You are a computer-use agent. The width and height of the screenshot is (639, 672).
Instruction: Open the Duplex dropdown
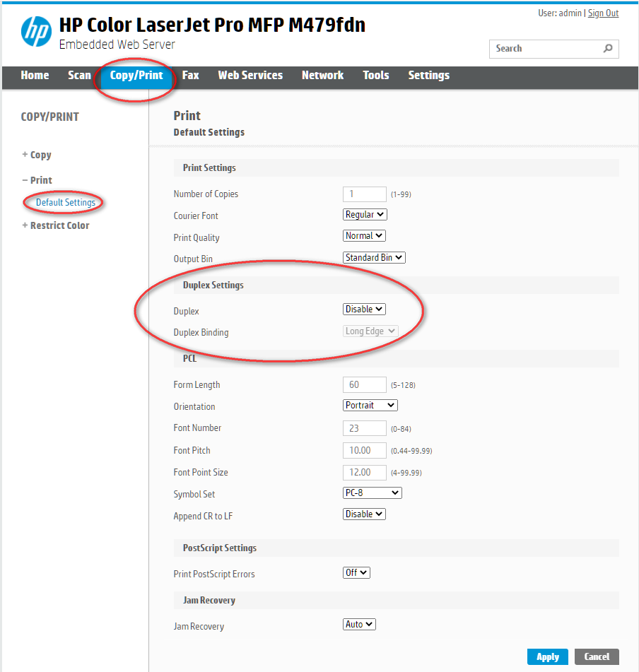[x=363, y=309]
